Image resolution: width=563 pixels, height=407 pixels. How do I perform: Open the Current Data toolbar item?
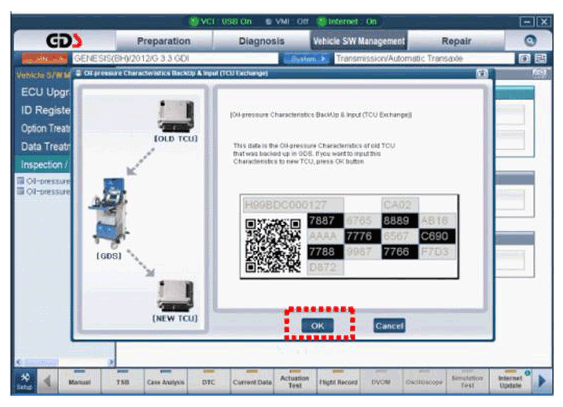click(x=252, y=381)
